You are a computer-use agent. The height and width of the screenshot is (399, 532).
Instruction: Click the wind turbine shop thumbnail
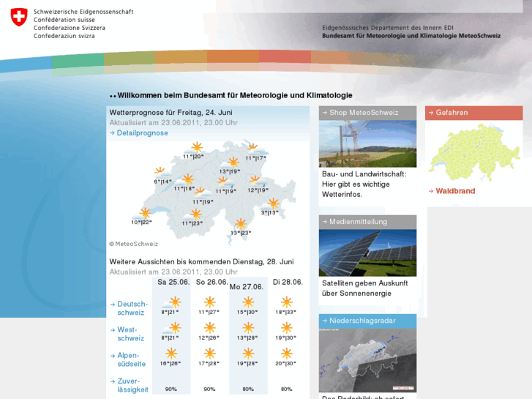tap(367, 143)
